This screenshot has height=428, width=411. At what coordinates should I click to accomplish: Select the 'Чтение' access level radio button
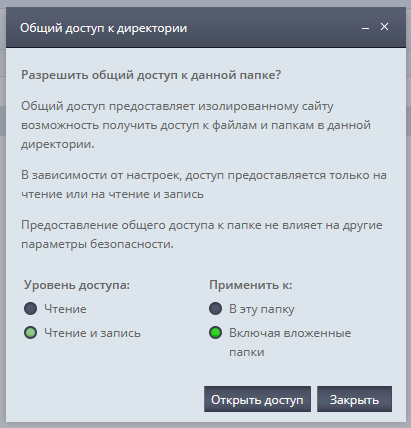click(x=30, y=309)
